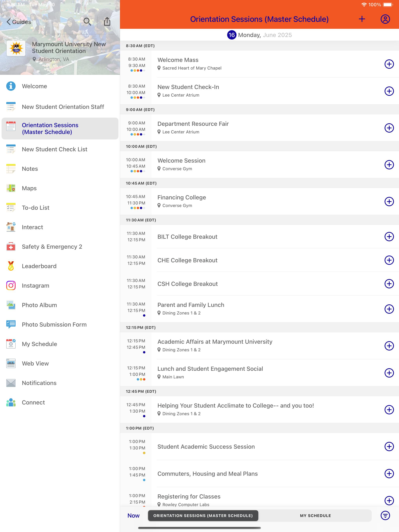Add Registering for Classes to schedule

[389, 501]
